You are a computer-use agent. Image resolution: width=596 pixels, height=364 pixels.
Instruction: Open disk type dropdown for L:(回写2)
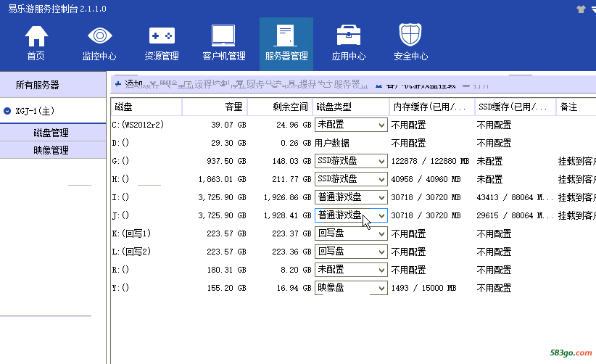pyautogui.click(x=351, y=252)
